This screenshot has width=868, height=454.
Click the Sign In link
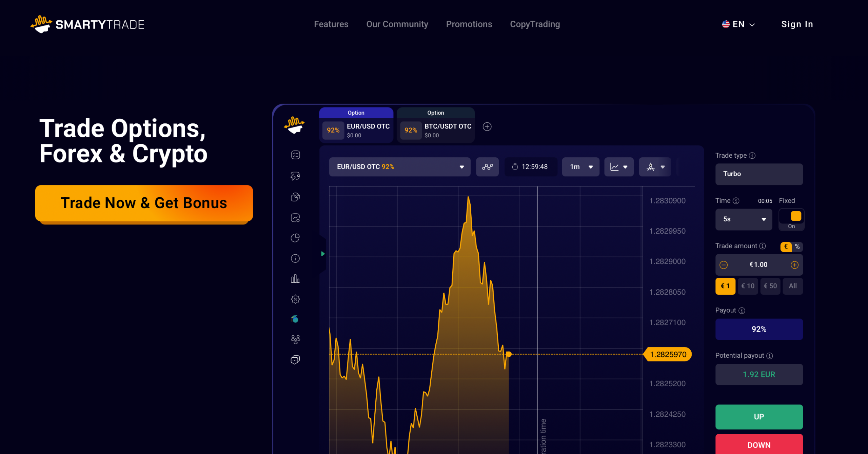point(797,24)
